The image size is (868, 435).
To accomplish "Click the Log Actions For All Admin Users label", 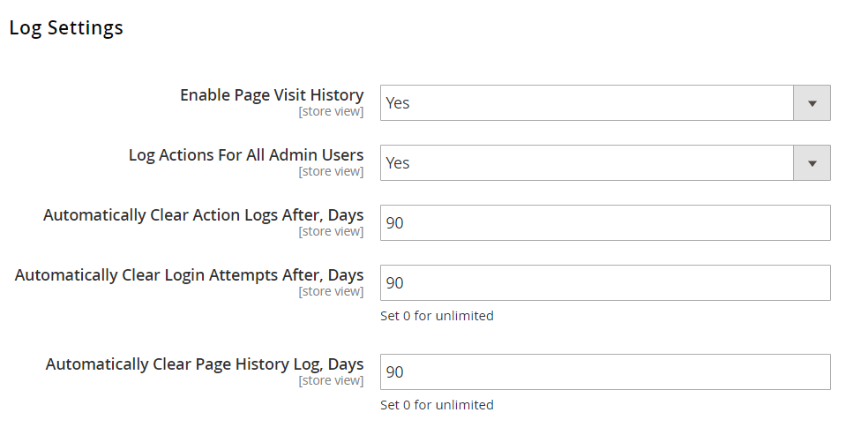I will pyautogui.click(x=246, y=155).
